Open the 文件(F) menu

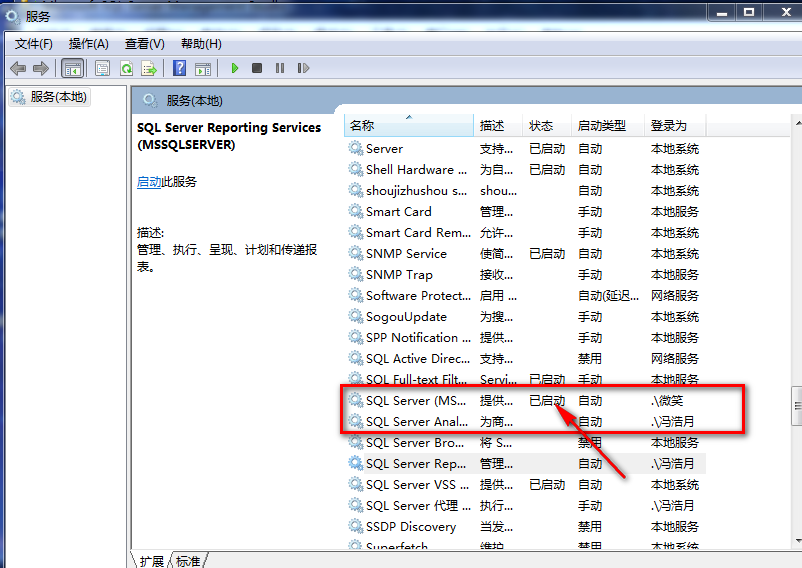pos(34,44)
